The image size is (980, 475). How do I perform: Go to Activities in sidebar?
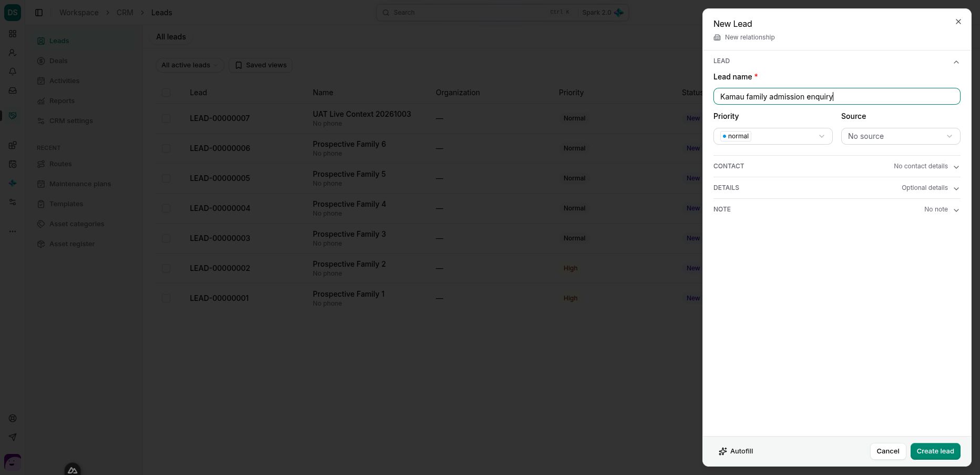coord(64,81)
